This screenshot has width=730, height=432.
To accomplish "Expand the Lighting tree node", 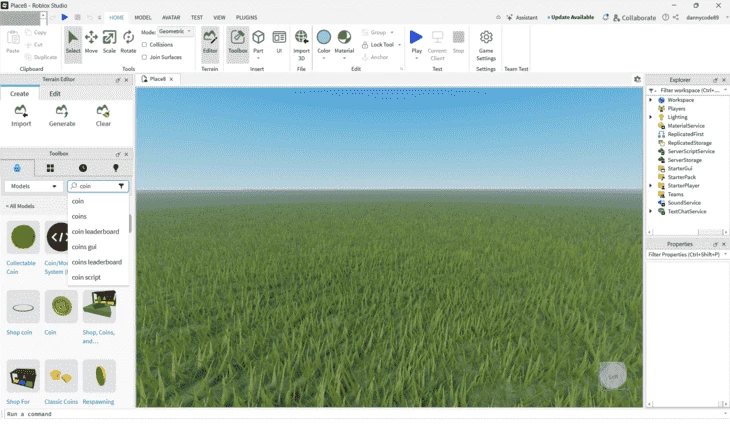I will [x=651, y=117].
